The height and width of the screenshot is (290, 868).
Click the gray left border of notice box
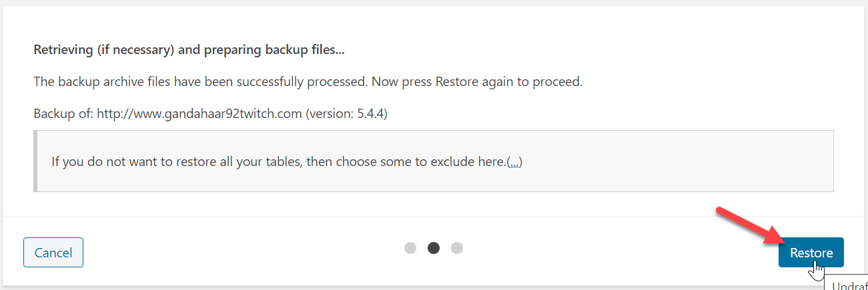click(x=35, y=161)
